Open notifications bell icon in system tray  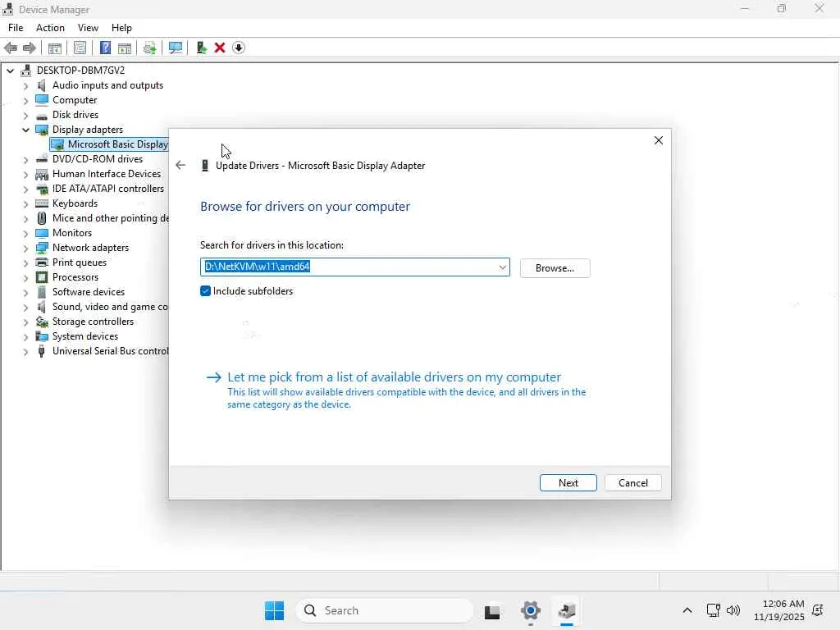pyautogui.click(x=818, y=610)
